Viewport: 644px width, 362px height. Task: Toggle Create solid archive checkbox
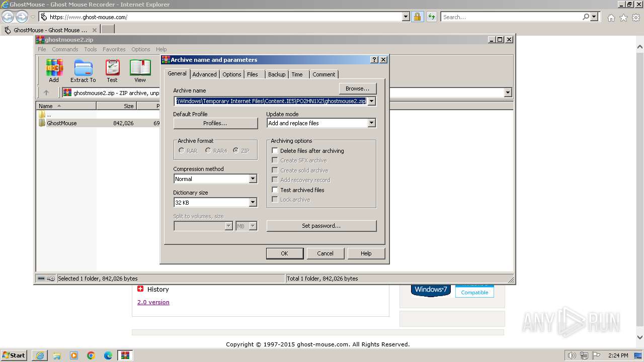pos(275,170)
